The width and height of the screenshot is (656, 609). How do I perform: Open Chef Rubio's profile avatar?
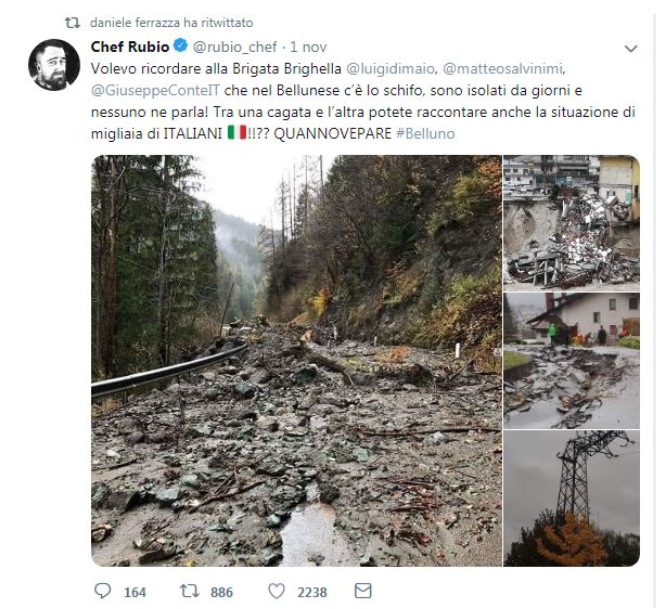pyautogui.click(x=54, y=65)
